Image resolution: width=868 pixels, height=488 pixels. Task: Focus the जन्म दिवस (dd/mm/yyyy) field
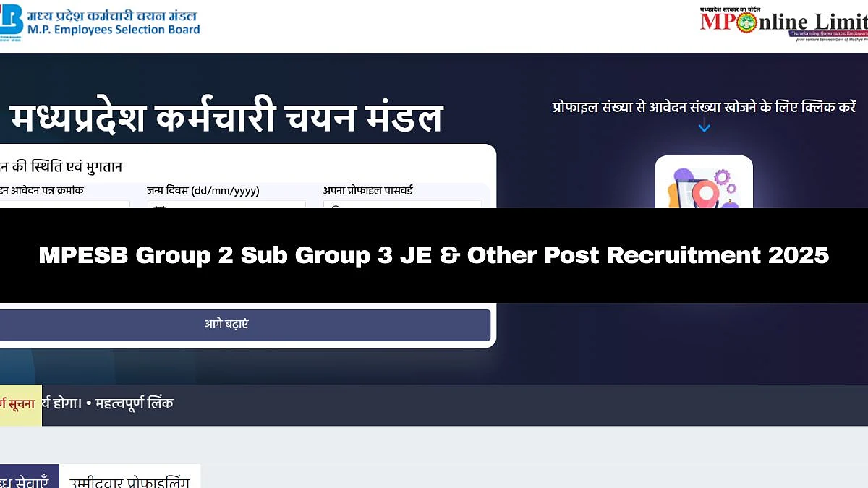coord(227,205)
